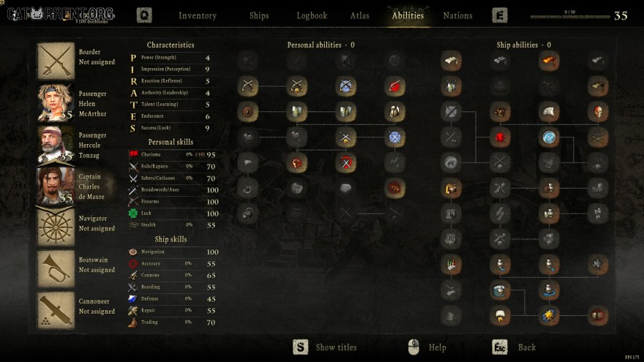
Task: Click the experience progress bar
Action: pos(569,17)
